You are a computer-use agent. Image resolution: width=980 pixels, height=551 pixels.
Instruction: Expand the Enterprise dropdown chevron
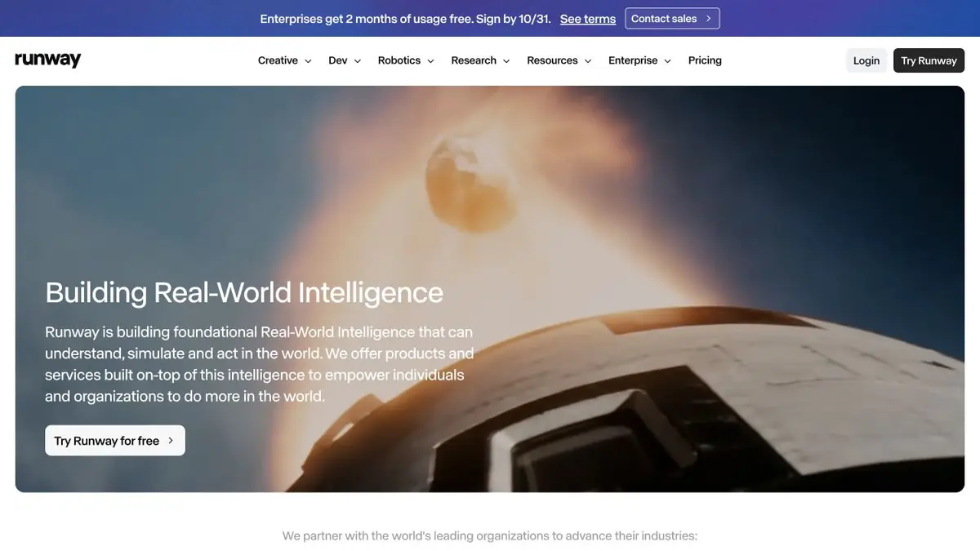[667, 61]
